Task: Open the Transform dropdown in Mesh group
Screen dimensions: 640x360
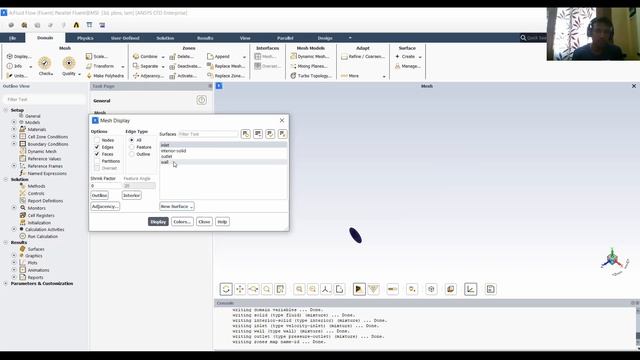Action: (122, 66)
